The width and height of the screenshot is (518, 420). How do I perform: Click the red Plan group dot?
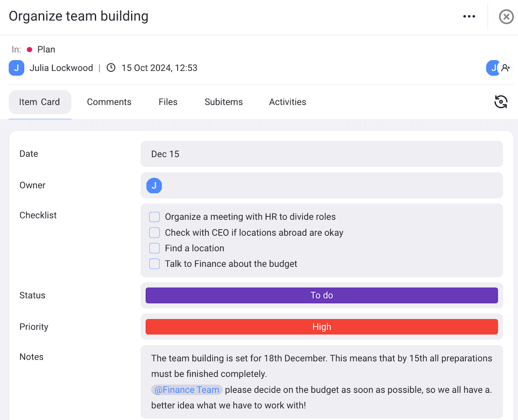tap(30, 50)
